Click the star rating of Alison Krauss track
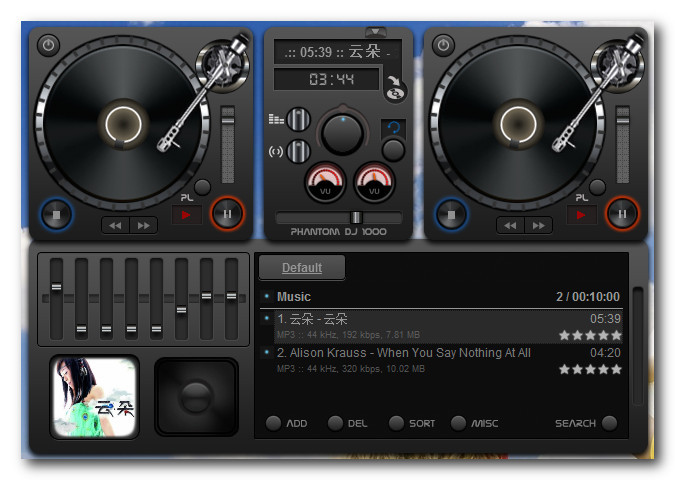Screen dimensions: 675x480 pos(590,369)
